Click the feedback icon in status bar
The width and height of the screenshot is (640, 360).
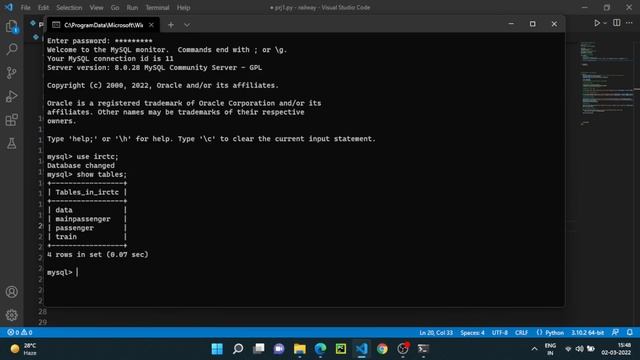(x=615, y=333)
